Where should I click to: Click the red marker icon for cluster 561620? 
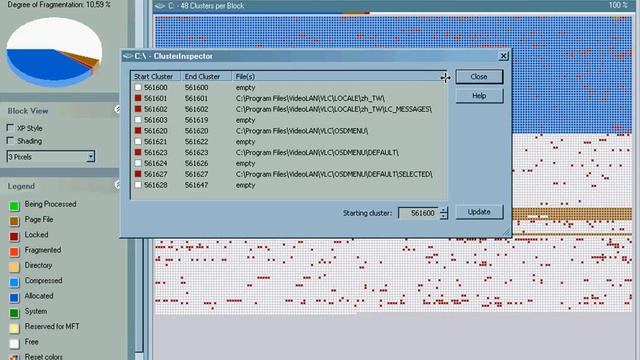point(138,131)
